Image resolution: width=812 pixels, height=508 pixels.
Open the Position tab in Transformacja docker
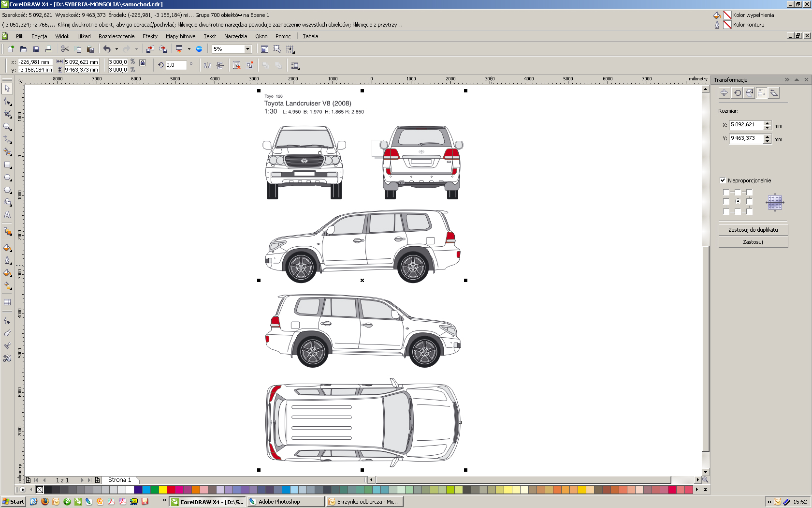724,93
